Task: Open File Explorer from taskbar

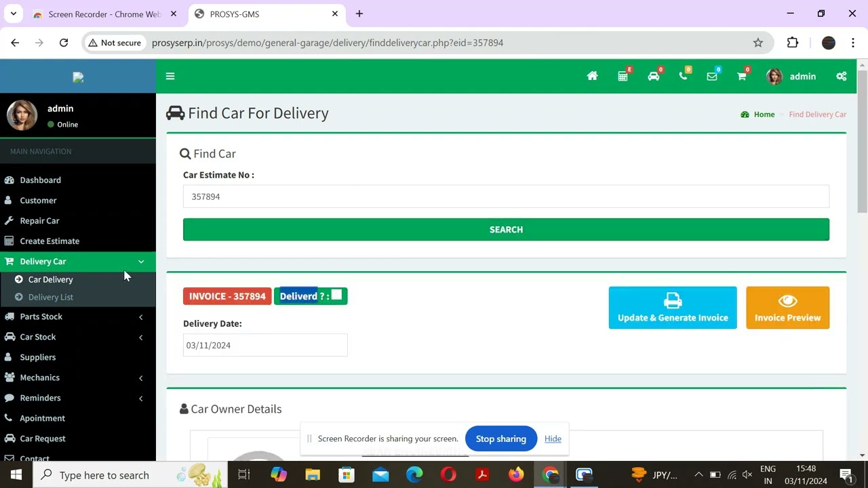Action: pos(313,474)
